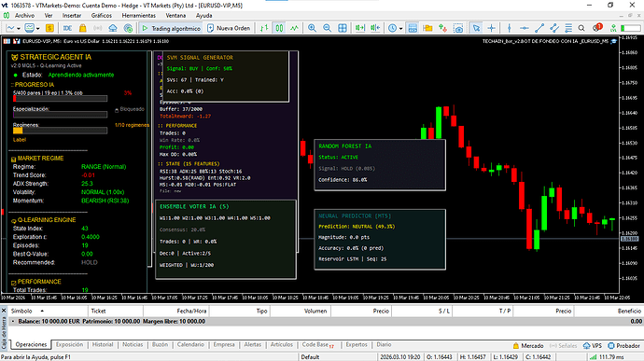Switch to the Exposición tab
Viewport: 644px width, 361px height.
[69, 344]
